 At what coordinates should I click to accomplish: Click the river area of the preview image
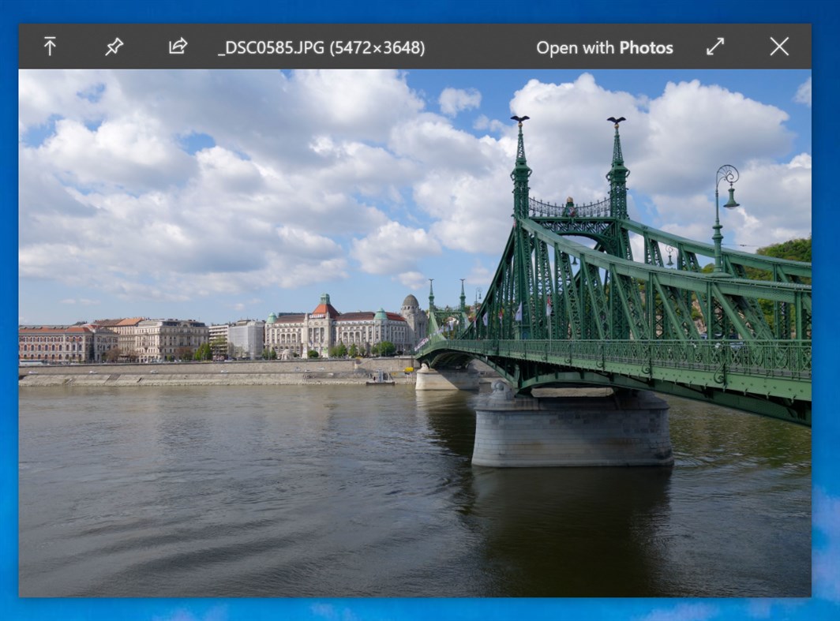pyautogui.click(x=237, y=513)
